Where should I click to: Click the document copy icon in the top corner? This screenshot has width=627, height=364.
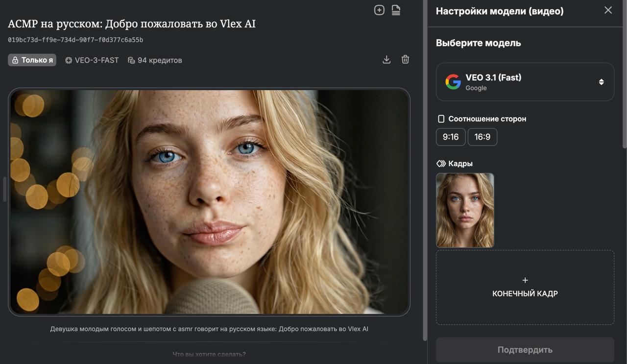pos(396,9)
